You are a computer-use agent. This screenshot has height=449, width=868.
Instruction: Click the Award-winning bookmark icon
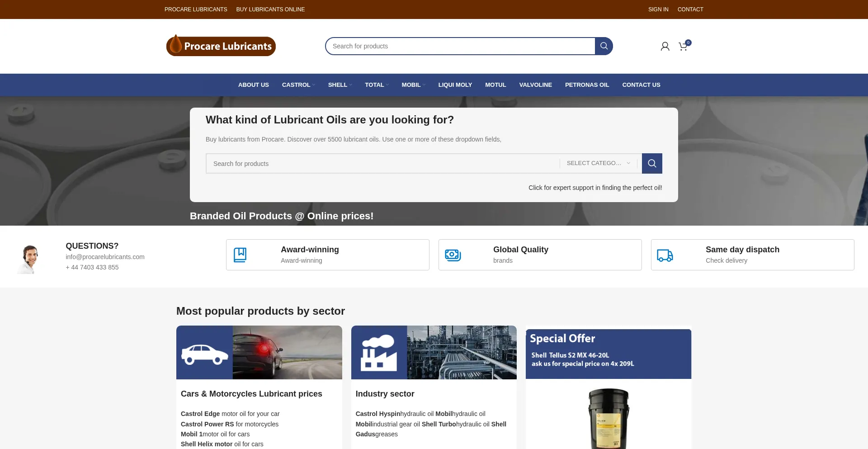click(x=240, y=255)
